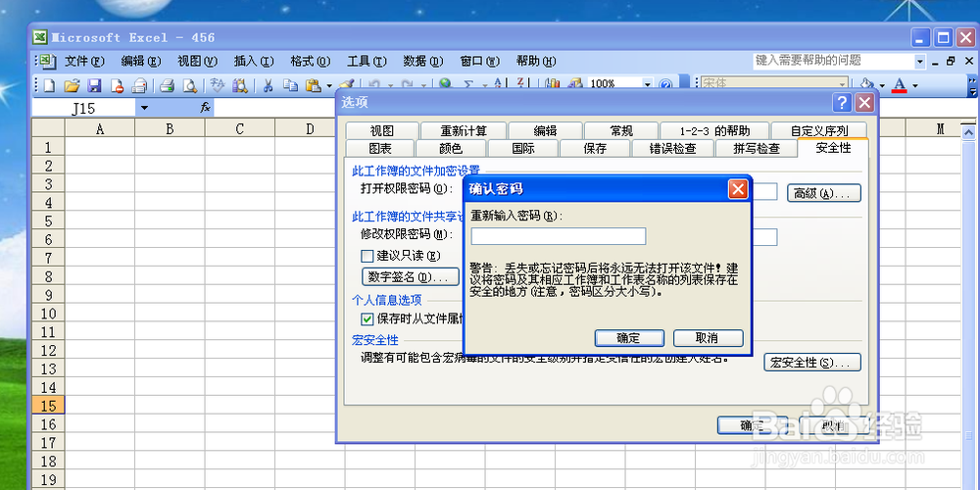This screenshot has height=490, width=980.
Task: Open a file with the Open folder icon
Action: click(72, 85)
